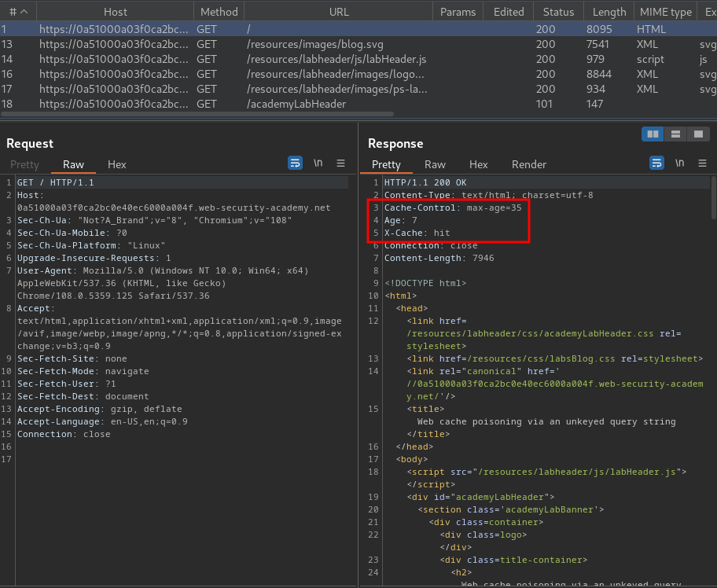Click User-Agent header line in request
The width and height of the screenshot is (717, 588).
(163, 283)
